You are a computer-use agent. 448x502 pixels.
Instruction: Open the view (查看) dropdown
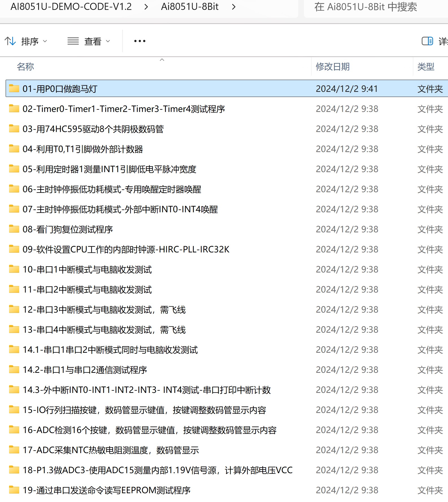[x=89, y=42]
